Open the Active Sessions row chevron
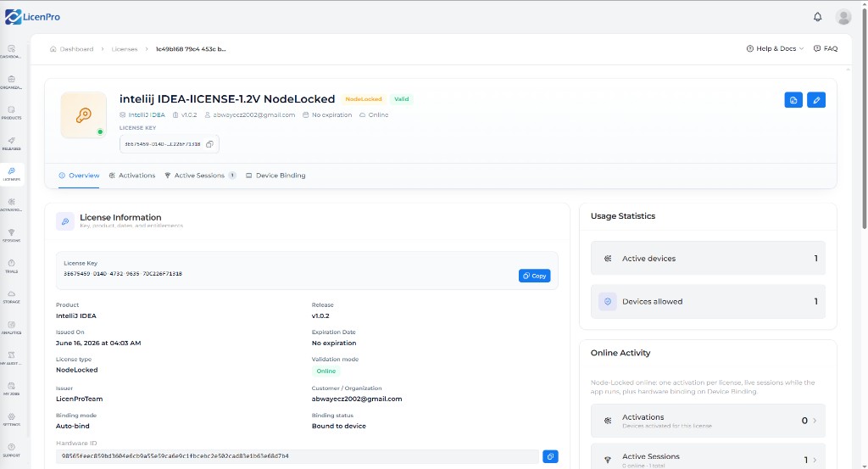 pyautogui.click(x=815, y=461)
